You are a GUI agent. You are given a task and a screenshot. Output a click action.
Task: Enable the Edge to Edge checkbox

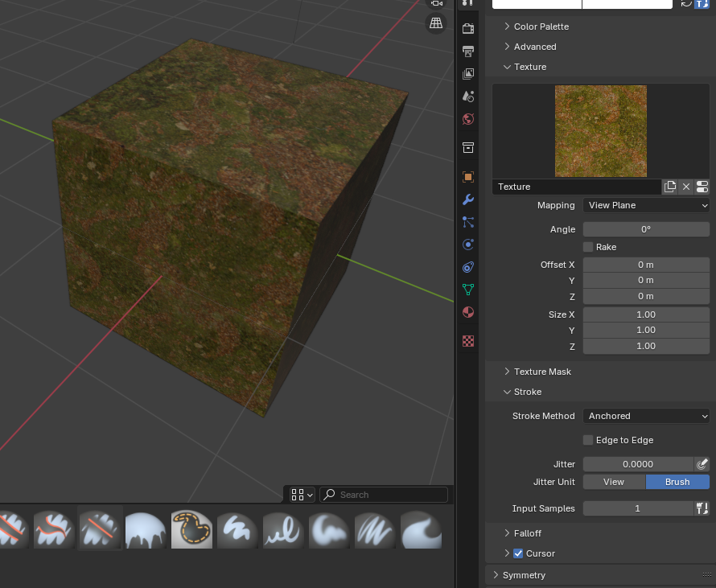point(588,440)
